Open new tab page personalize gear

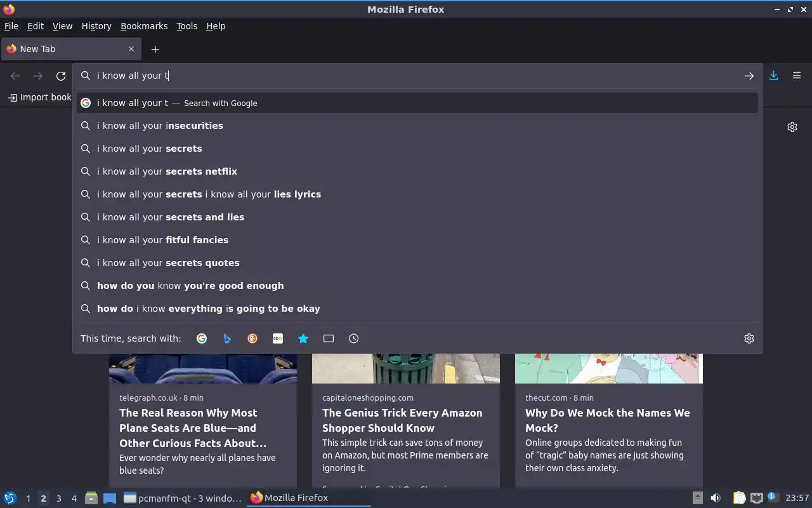pos(792,127)
